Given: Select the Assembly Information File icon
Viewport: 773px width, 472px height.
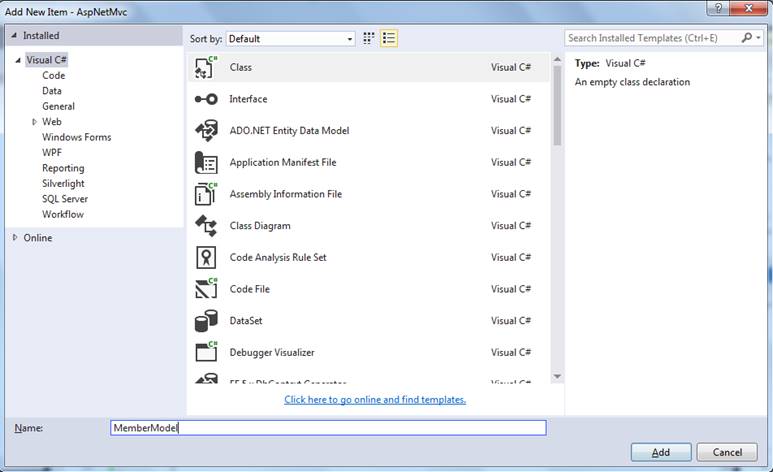Looking at the screenshot, I should pyautogui.click(x=206, y=194).
